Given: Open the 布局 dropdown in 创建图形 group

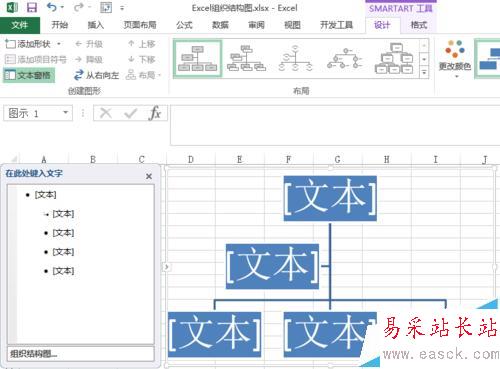Looking at the screenshot, I should [x=144, y=75].
